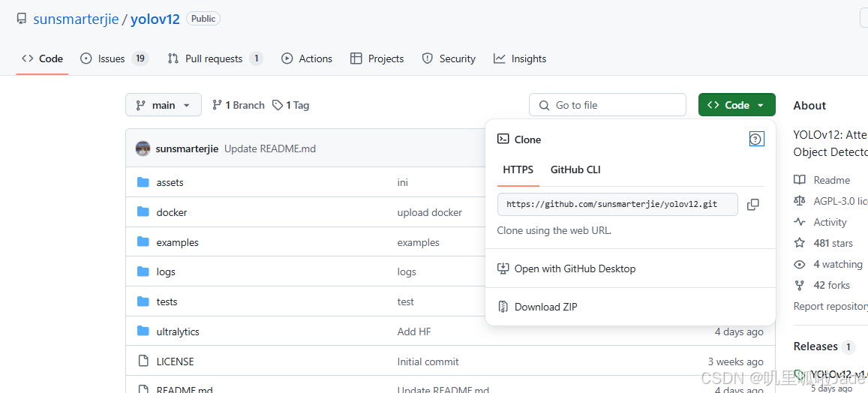868x393 pixels.
Task: Click the sunsmarterjie avatar in commit row
Action: point(143,148)
